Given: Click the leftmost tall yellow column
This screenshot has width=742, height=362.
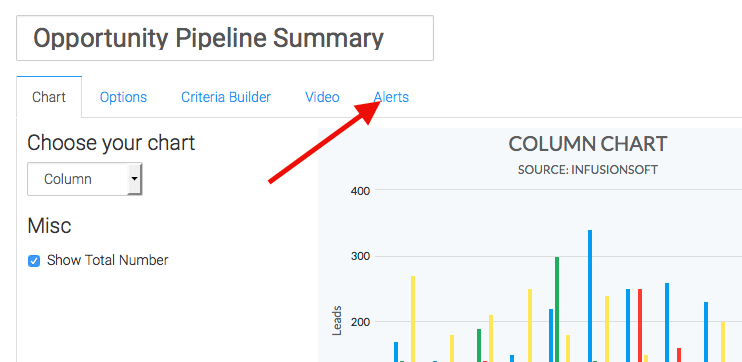Looking at the screenshot, I should tap(413, 319).
